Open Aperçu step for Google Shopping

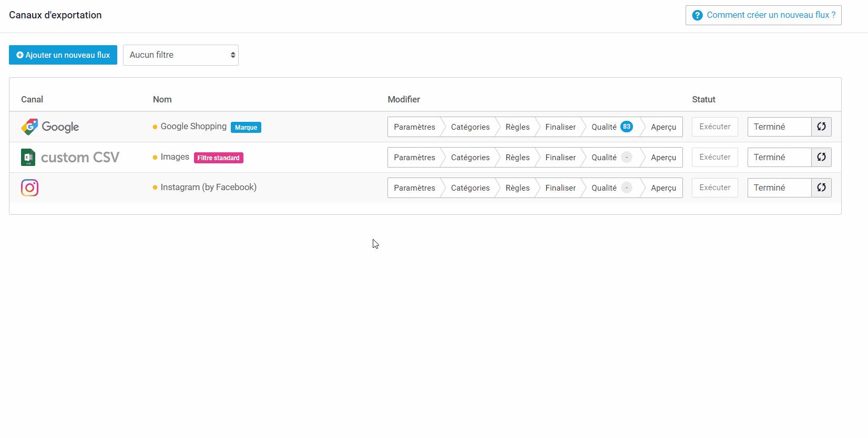point(663,127)
